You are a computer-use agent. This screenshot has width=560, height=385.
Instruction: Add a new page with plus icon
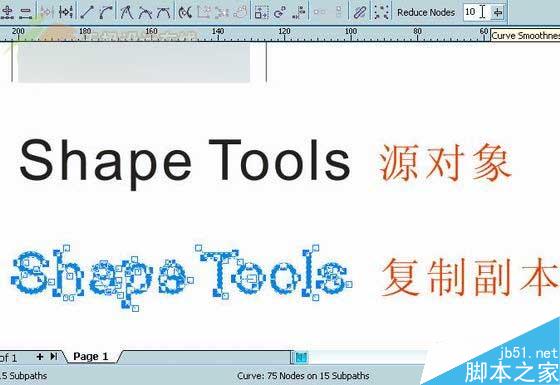pyautogui.click(x=40, y=356)
